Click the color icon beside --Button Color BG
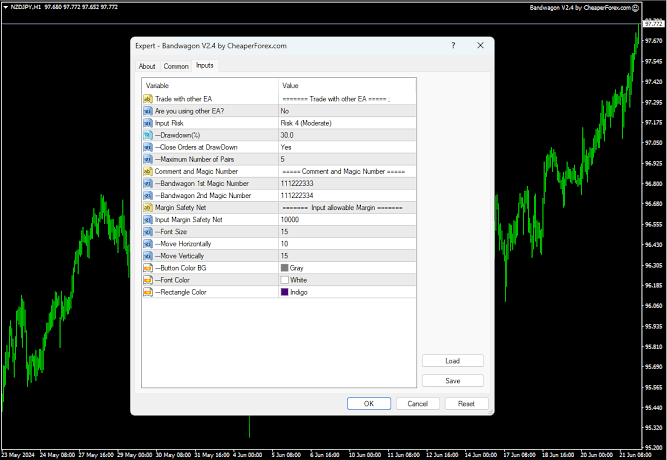The width and height of the screenshot is (667, 460). click(148, 268)
